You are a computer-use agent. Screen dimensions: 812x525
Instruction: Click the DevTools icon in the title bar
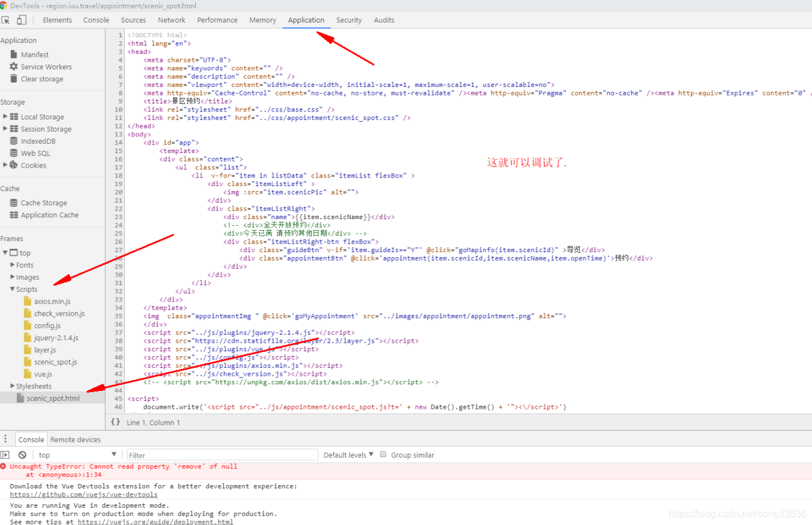pyautogui.click(x=5, y=6)
